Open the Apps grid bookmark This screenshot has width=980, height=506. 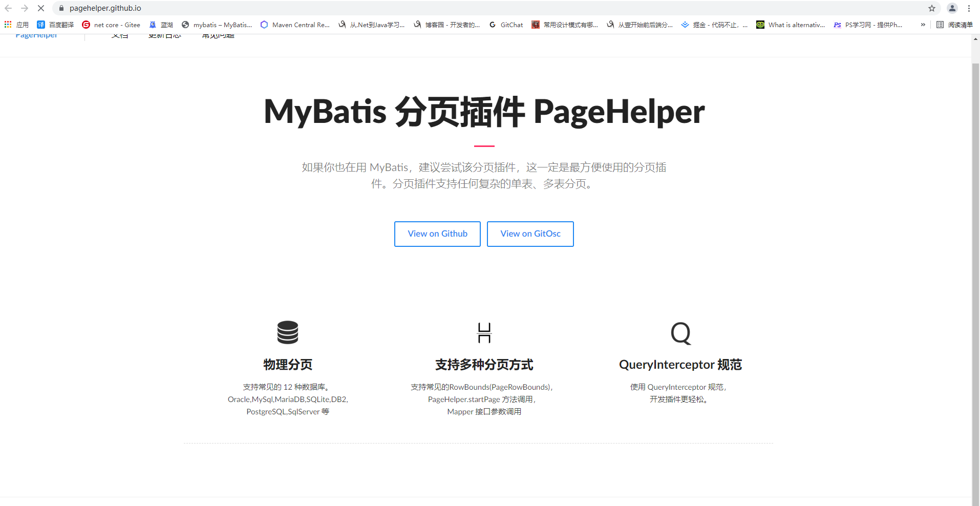pyautogui.click(x=16, y=25)
